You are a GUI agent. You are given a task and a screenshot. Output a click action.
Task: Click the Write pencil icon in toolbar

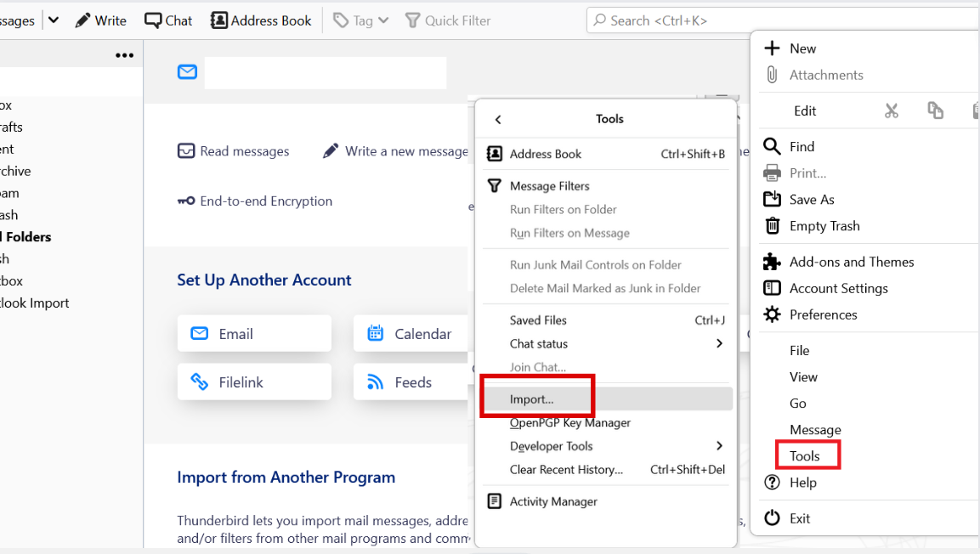82,20
